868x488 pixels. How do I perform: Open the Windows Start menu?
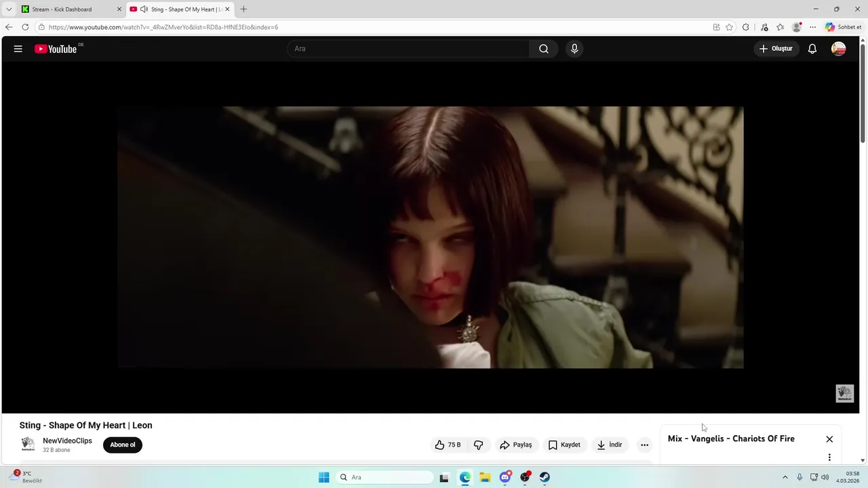point(324,477)
